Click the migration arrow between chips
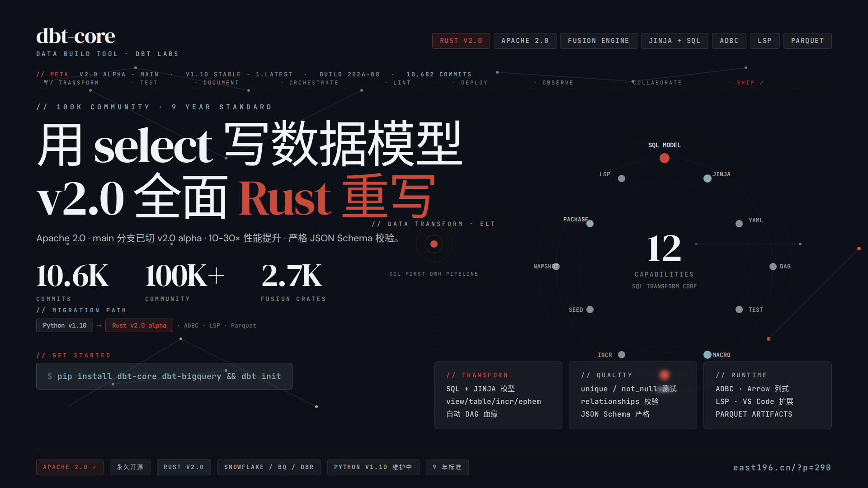Screen dimensions: 868x488 coord(99,326)
